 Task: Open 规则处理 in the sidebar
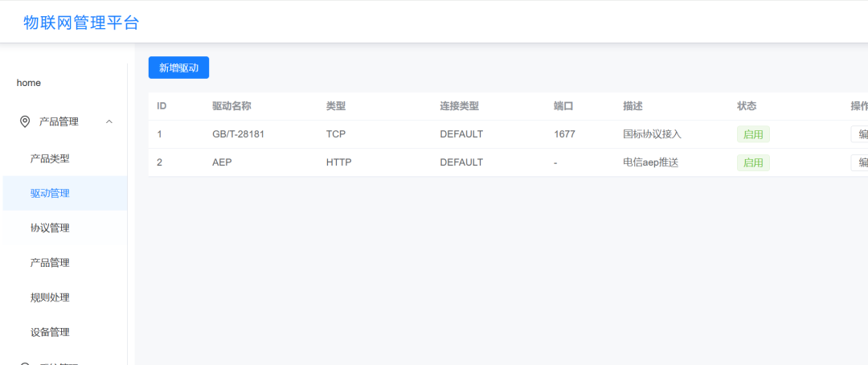[50, 297]
